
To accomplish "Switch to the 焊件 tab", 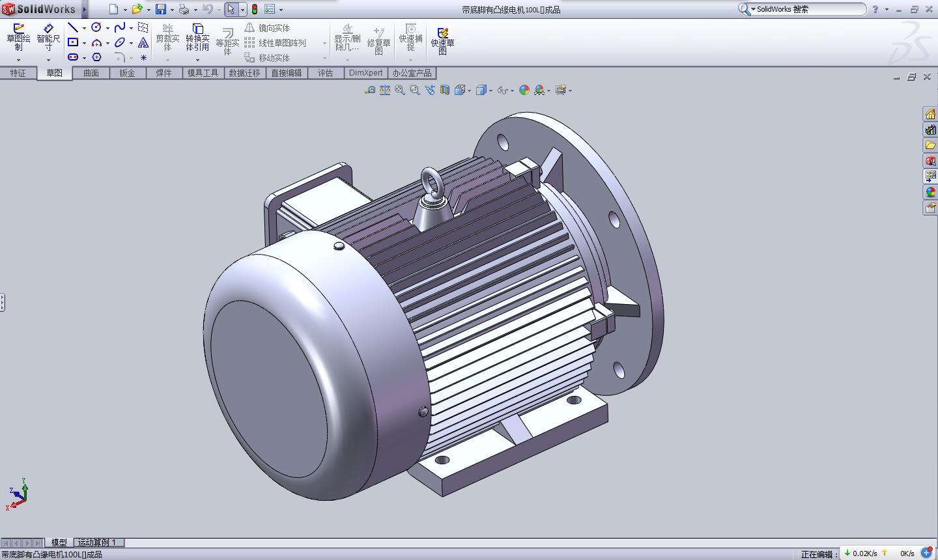I will [163, 73].
